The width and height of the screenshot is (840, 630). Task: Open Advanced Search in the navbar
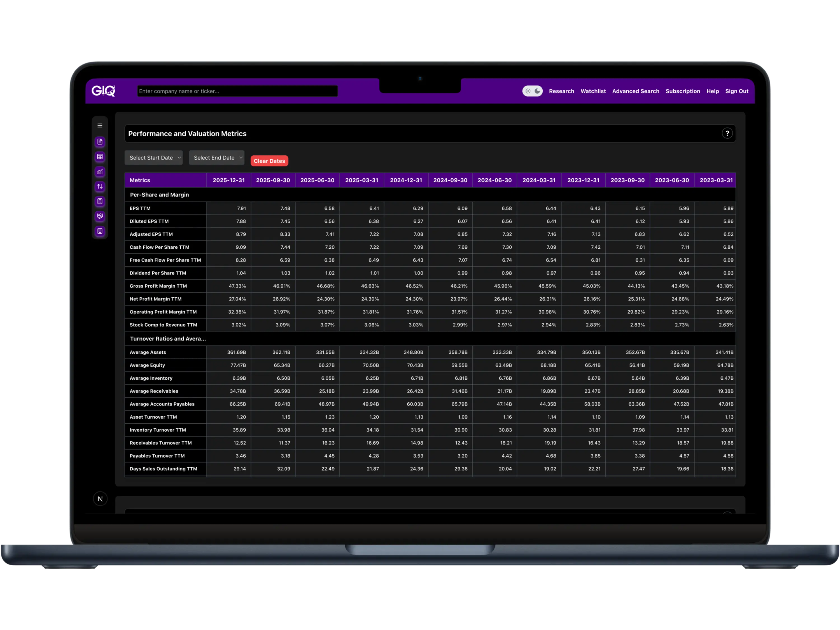(x=635, y=91)
